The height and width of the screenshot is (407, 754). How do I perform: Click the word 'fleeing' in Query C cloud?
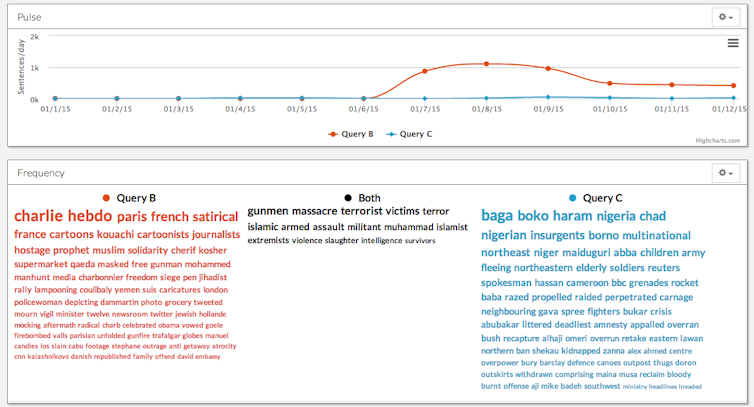[496, 268]
